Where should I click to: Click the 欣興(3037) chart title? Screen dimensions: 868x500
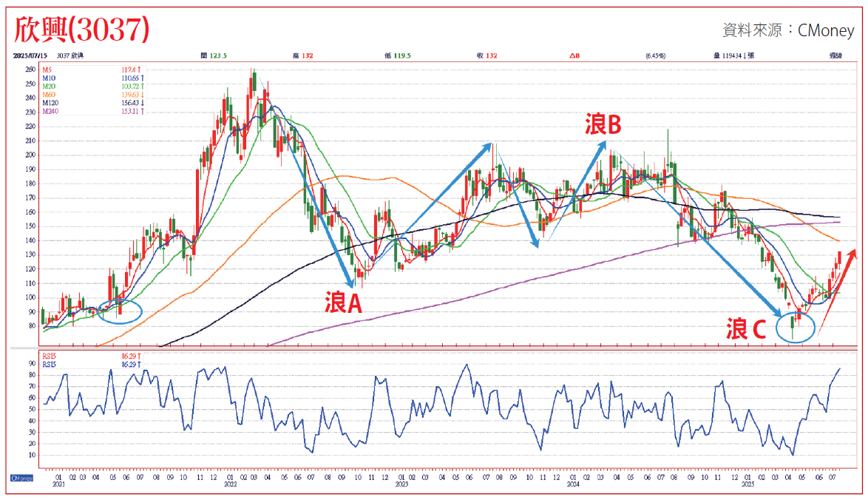click(82, 29)
